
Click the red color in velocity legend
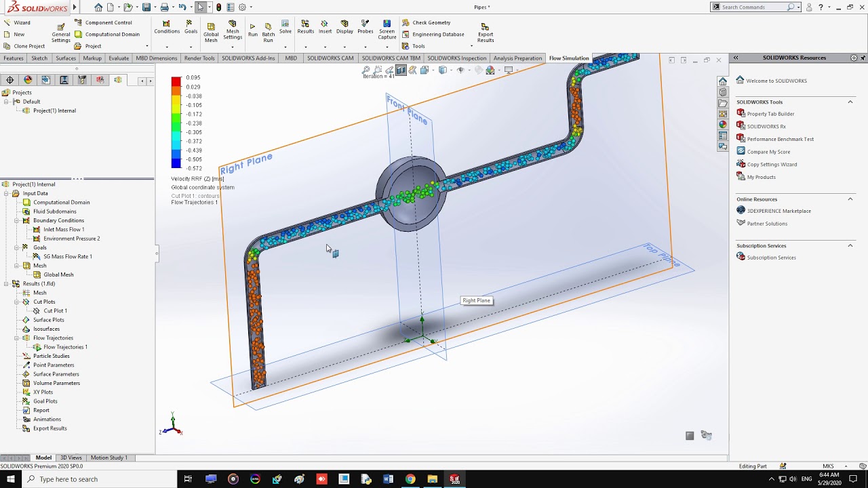pos(176,81)
